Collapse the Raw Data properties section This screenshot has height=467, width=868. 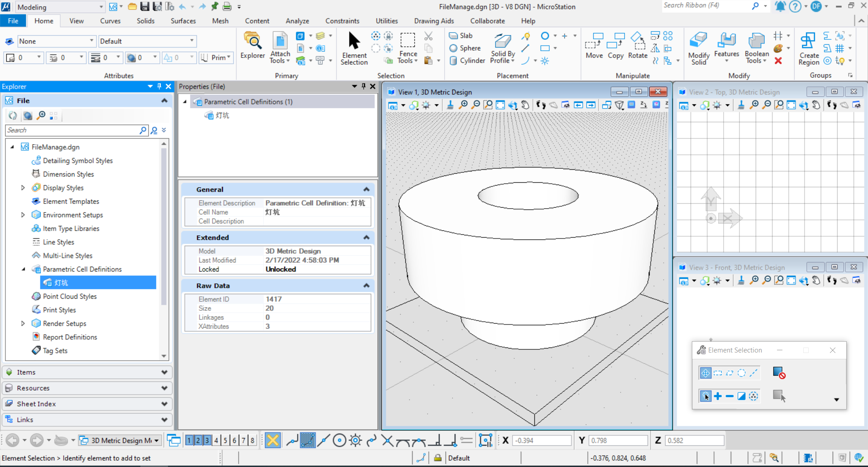[366, 286]
